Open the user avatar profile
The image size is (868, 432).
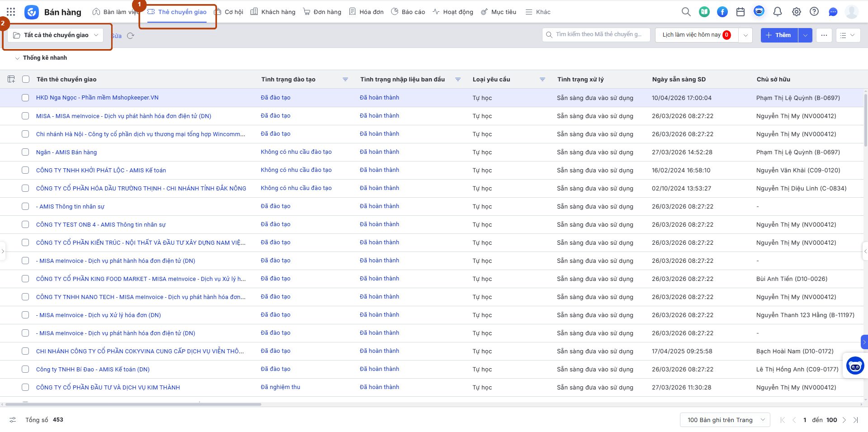click(x=852, y=12)
